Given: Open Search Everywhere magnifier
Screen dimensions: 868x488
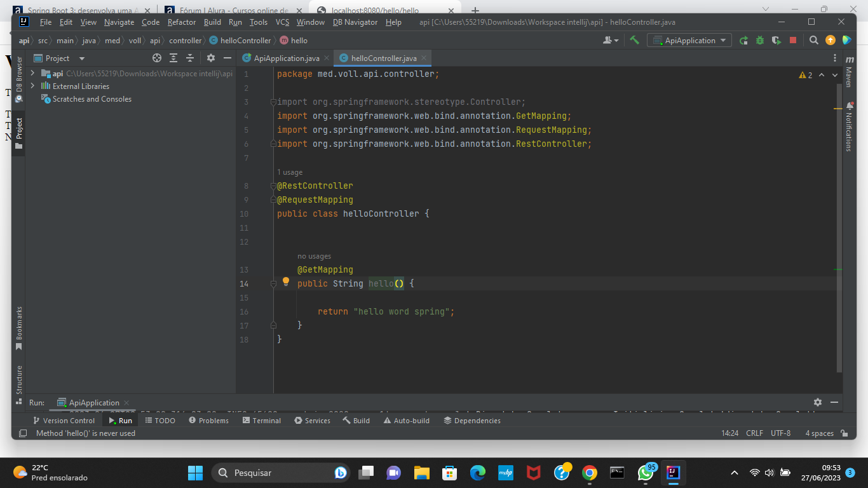Looking at the screenshot, I should (x=814, y=40).
